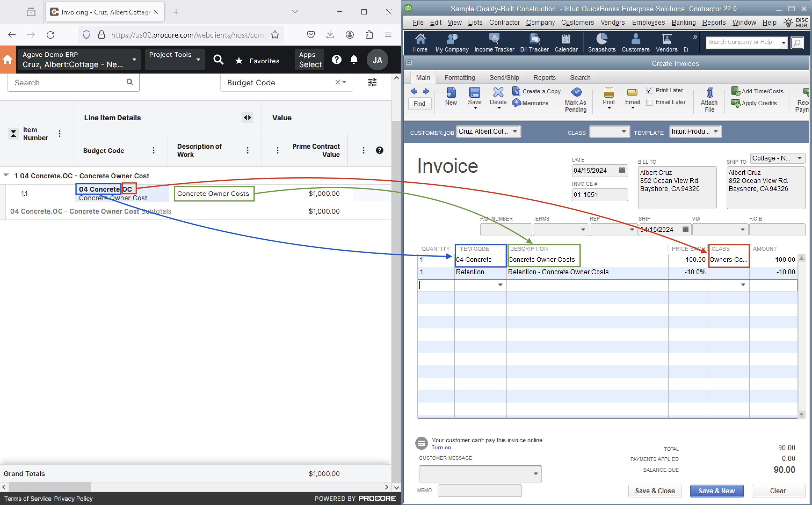Open Project Tools dropdown in Procore

pyautogui.click(x=175, y=60)
